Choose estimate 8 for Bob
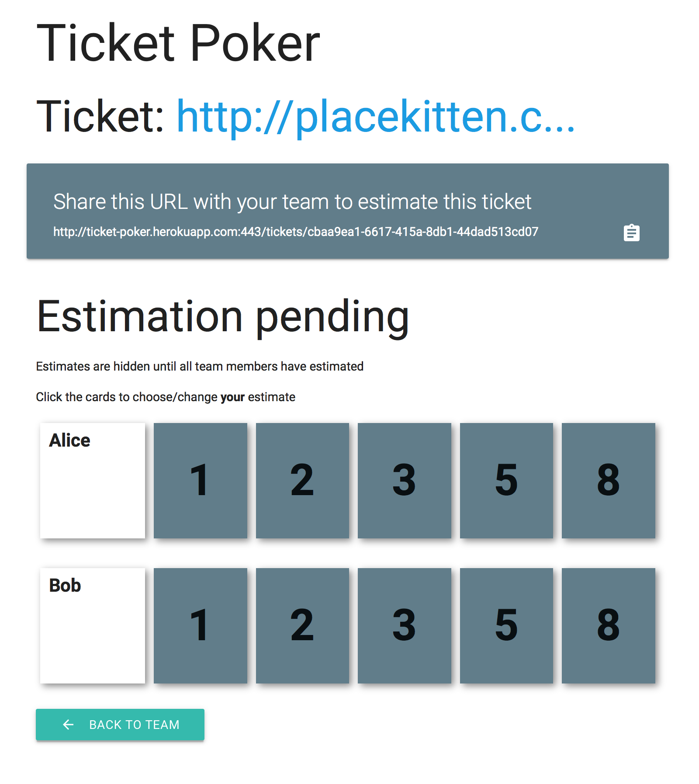The width and height of the screenshot is (699, 784). pyautogui.click(x=609, y=625)
